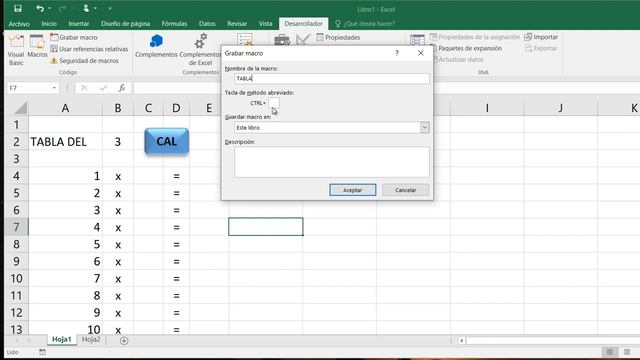This screenshot has width=640, height=360.
Task: Click the ¿Qué desea hacer? search box
Action: coord(365,24)
